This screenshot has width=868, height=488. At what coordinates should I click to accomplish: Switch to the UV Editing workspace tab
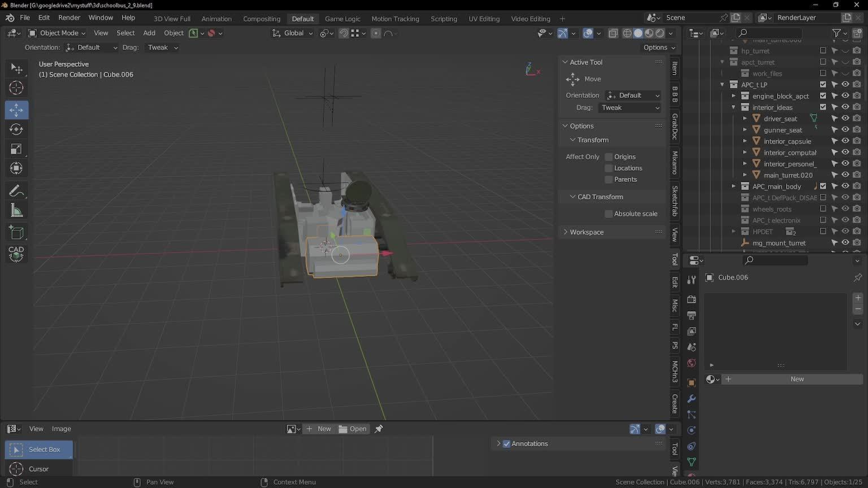tap(484, 19)
